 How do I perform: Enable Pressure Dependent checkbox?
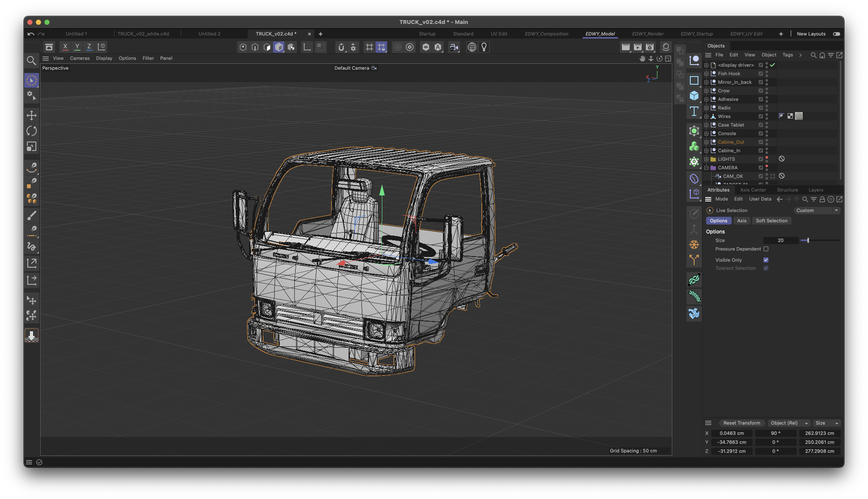coord(766,249)
